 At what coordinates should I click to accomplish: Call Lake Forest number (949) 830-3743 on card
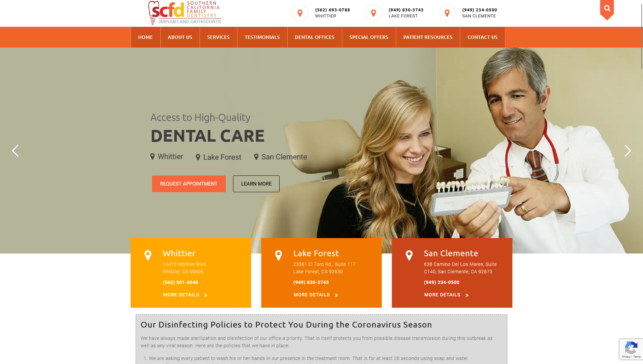(x=311, y=283)
